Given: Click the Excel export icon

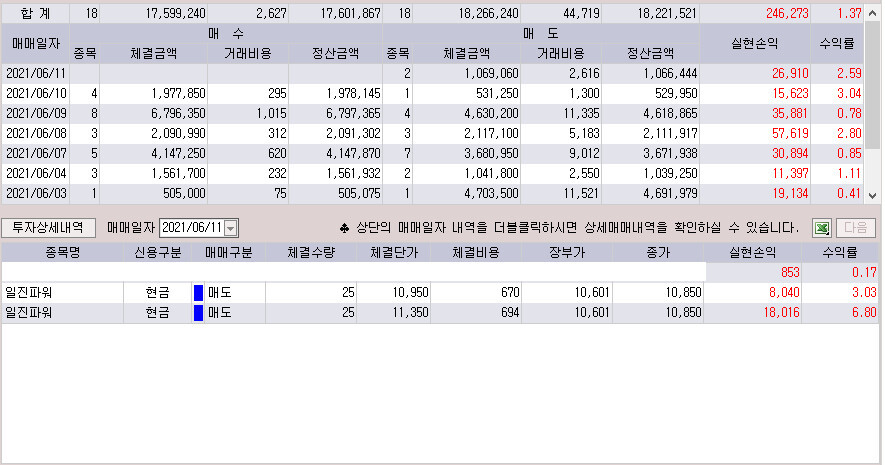Looking at the screenshot, I should coord(822,228).
